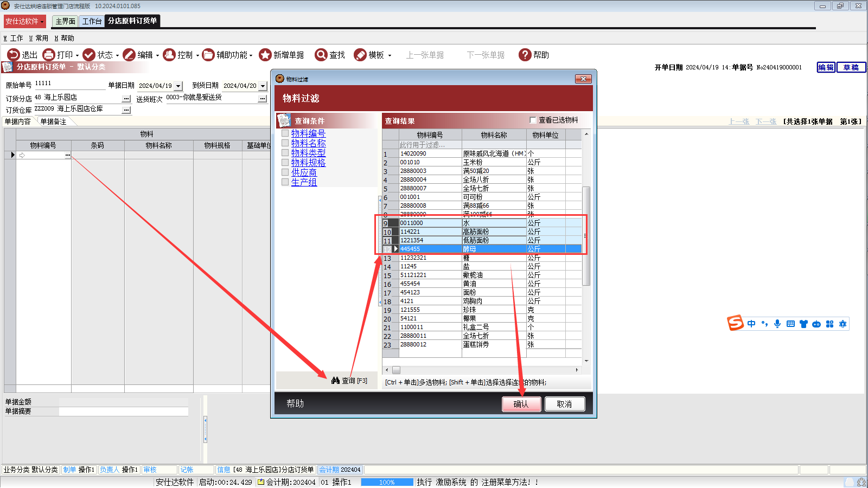
Task: Check the 物料名称 filter checkbox
Action: pyautogui.click(x=285, y=143)
